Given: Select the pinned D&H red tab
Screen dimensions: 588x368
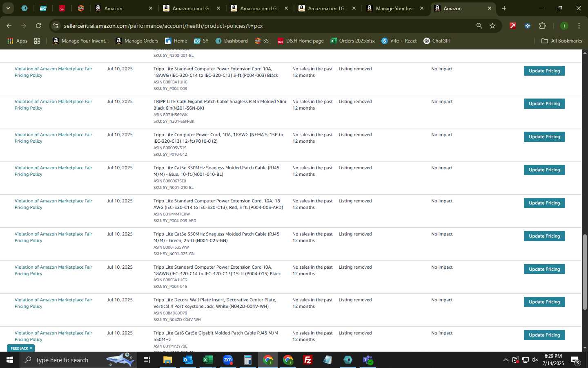Looking at the screenshot, I should coord(62,8).
